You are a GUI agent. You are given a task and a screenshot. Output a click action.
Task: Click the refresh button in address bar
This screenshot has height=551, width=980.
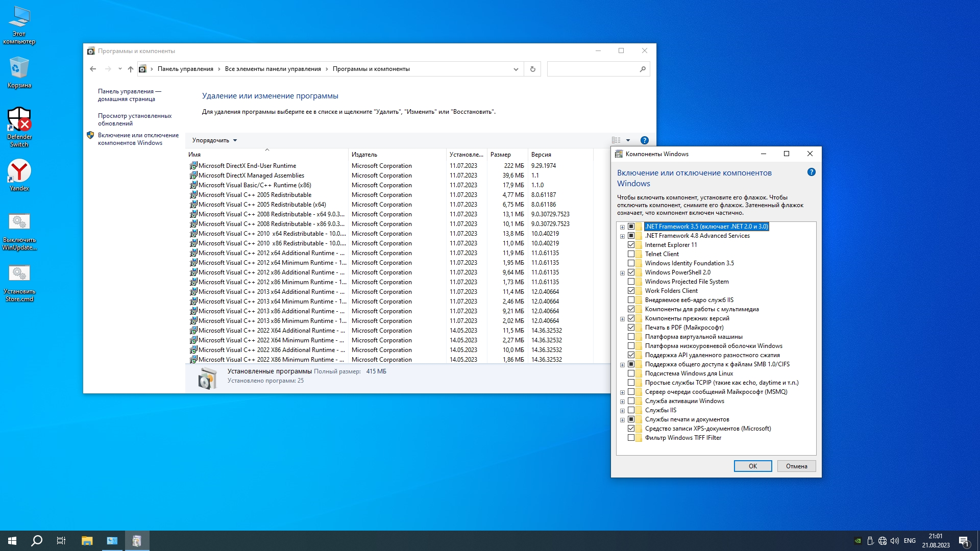tap(532, 69)
